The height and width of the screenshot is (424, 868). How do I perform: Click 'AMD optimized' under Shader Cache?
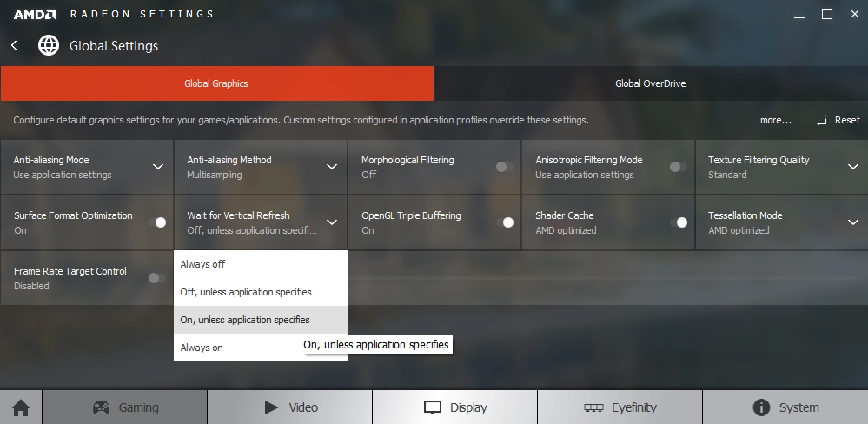pyautogui.click(x=566, y=230)
